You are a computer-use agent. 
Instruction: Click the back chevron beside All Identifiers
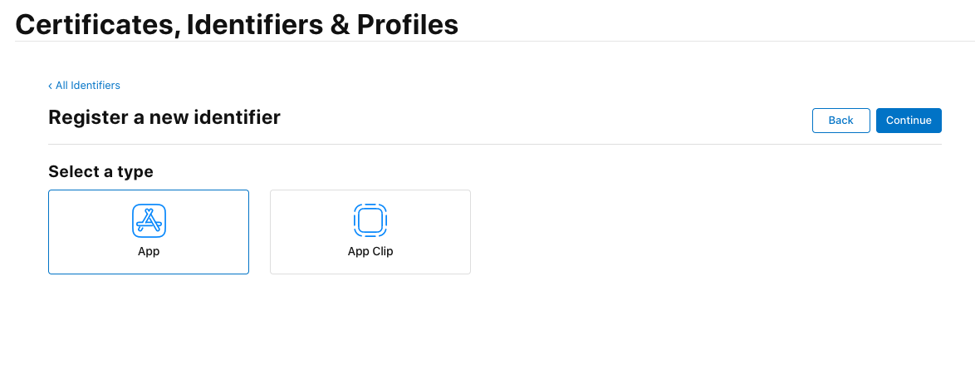(50, 86)
